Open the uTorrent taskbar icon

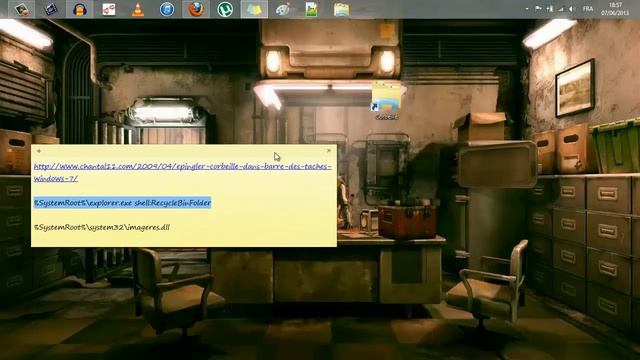click(x=225, y=9)
